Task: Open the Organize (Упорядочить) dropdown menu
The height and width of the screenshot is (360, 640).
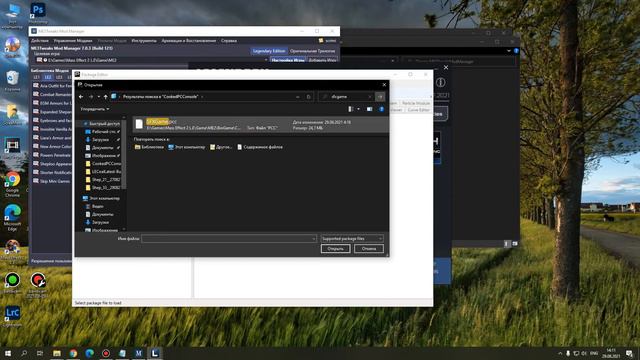Action: click(95, 109)
